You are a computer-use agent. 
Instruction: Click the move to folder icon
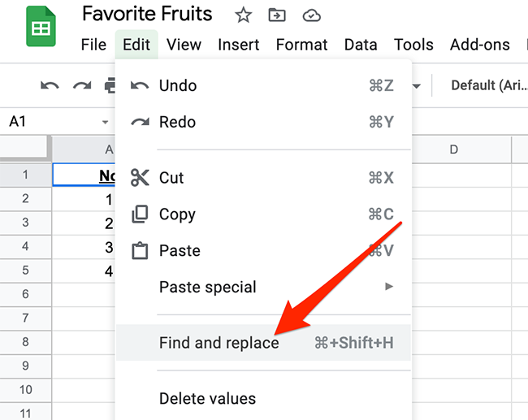tap(276, 15)
